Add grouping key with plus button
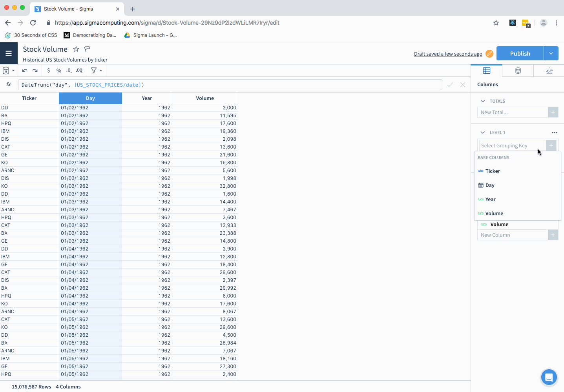The height and width of the screenshot is (392, 564). pos(551,145)
